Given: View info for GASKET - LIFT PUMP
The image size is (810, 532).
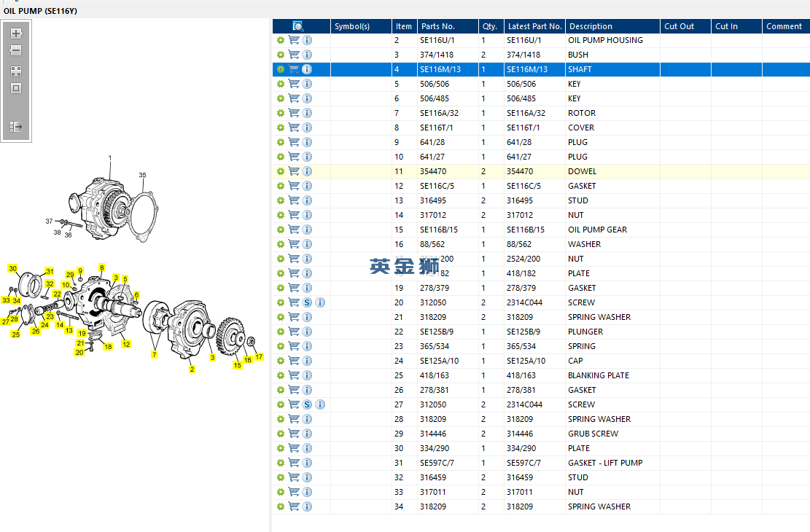Looking at the screenshot, I should coord(307,463).
